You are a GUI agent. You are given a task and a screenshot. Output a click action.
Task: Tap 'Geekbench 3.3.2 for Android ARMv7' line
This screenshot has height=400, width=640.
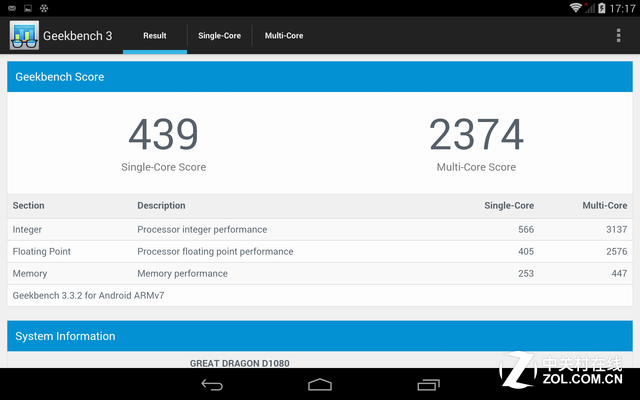(x=89, y=296)
